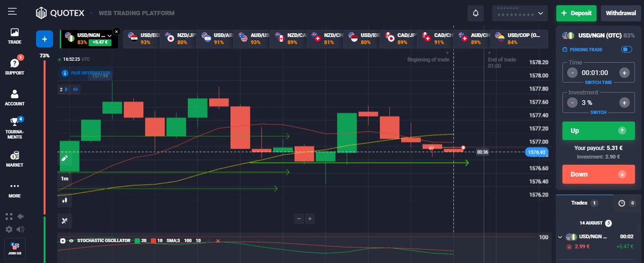Change the chart type candlestick icon
Screen dimensions: 644x263
tap(64, 200)
